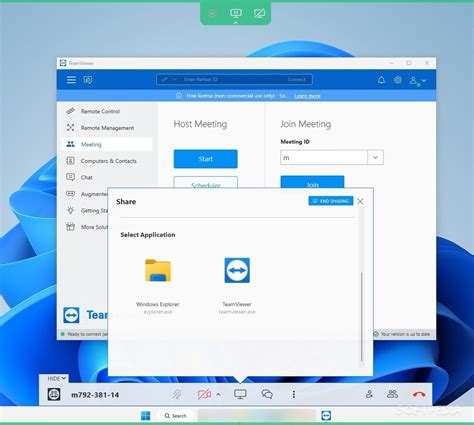
Task: Follow the Learn more link
Action: point(307,96)
